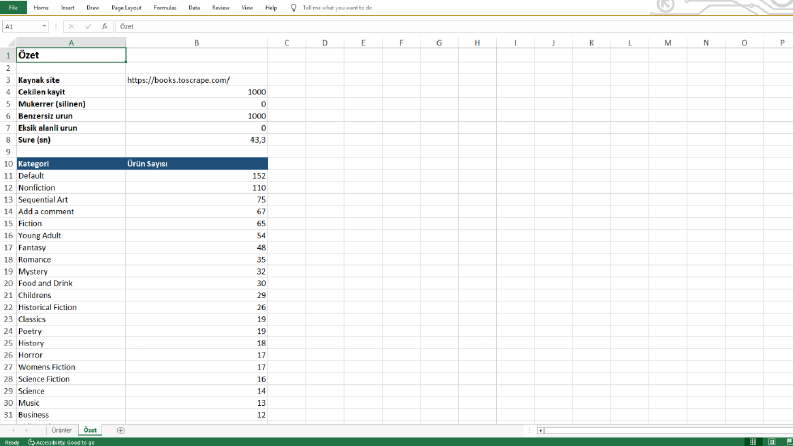Select the value 152 cell
Image resolution: width=793 pixels, height=446 pixels.
(197, 175)
